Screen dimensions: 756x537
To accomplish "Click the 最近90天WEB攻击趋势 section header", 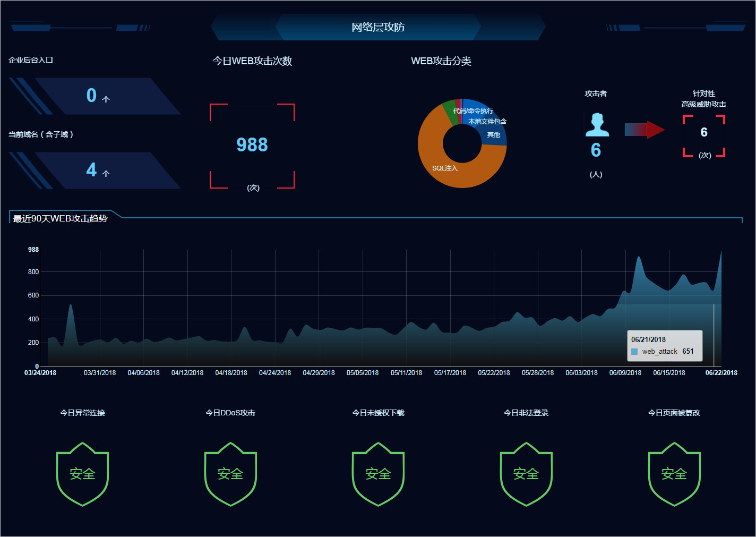I will pyautogui.click(x=61, y=218).
